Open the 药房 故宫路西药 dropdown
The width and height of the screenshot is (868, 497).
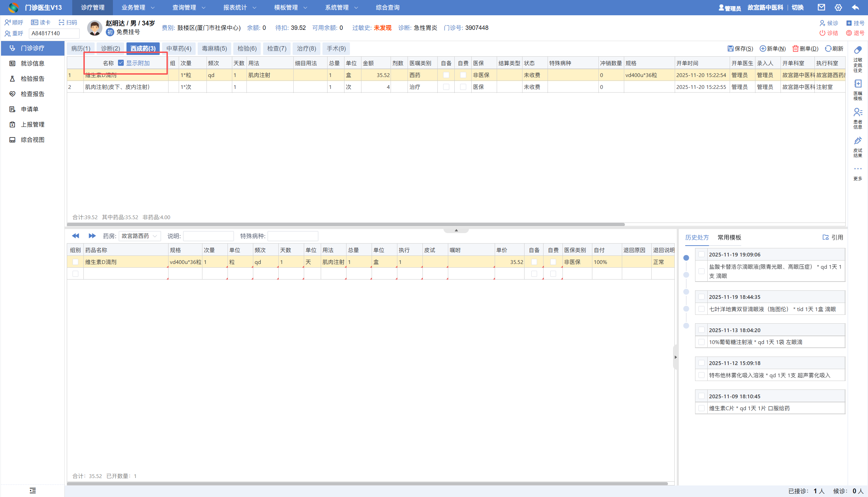pos(139,236)
